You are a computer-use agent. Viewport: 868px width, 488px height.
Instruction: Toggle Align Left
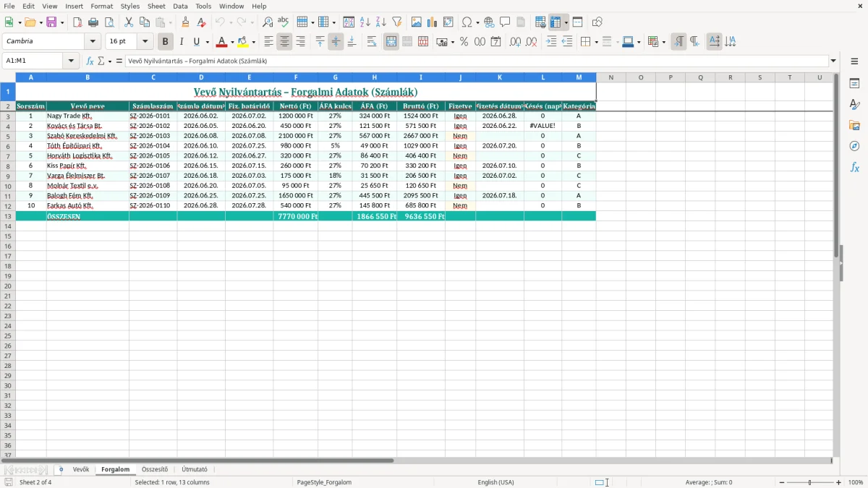pos(268,42)
